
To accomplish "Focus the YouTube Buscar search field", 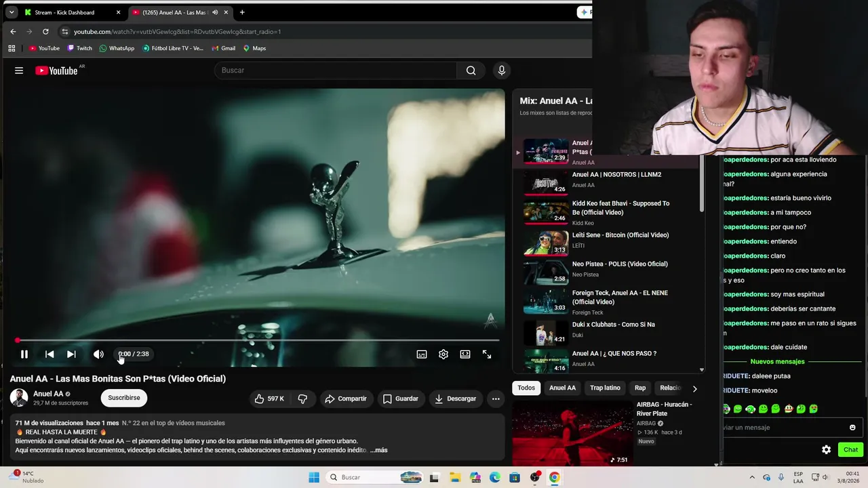I will pyautogui.click(x=336, y=70).
